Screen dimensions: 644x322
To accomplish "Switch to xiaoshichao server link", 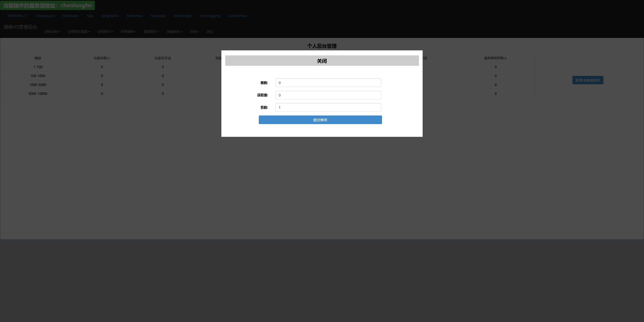I will (237, 16).
